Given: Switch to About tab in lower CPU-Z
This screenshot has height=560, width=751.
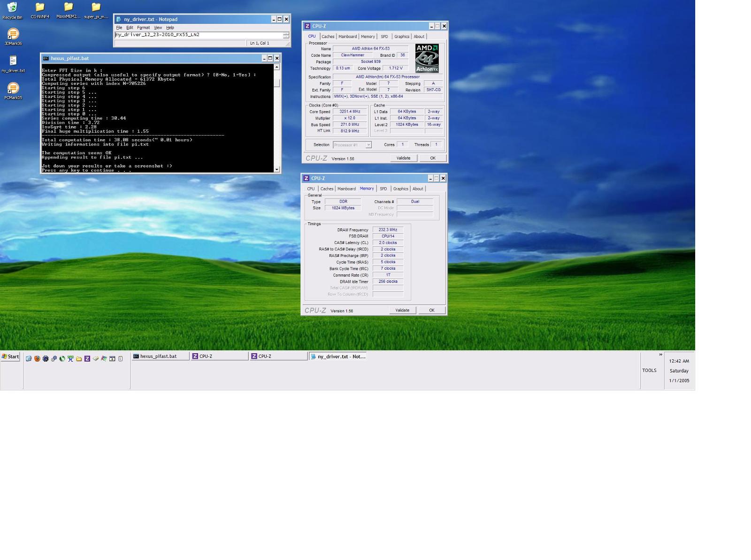Looking at the screenshot, I should pos(418,189).
